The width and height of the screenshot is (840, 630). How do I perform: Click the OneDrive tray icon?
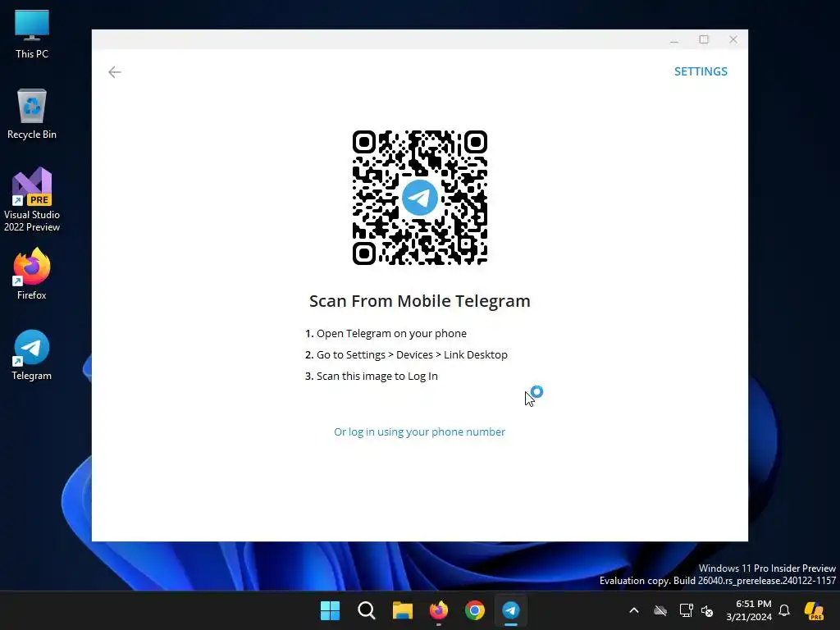(660, 610)
